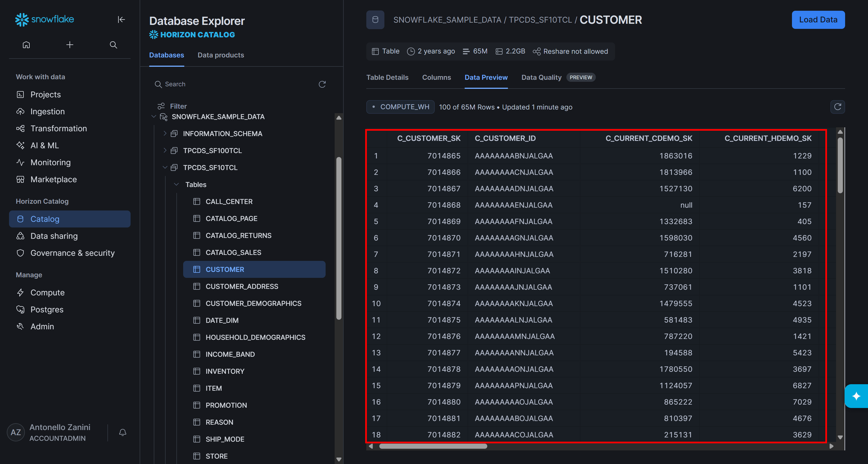The image size is (868, 464).
Task: Select the Data Preview tab
Action: pos(486,78)
